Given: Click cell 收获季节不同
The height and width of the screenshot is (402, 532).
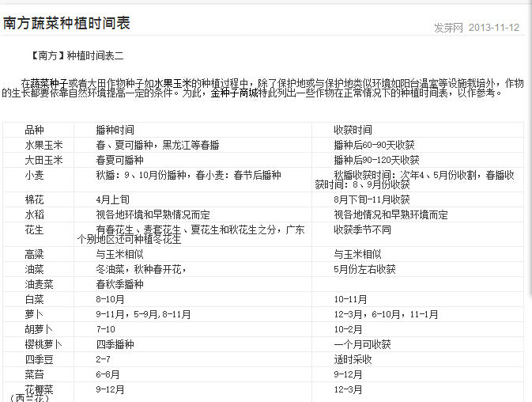Looking at the screenshot, I should point(362,229).
